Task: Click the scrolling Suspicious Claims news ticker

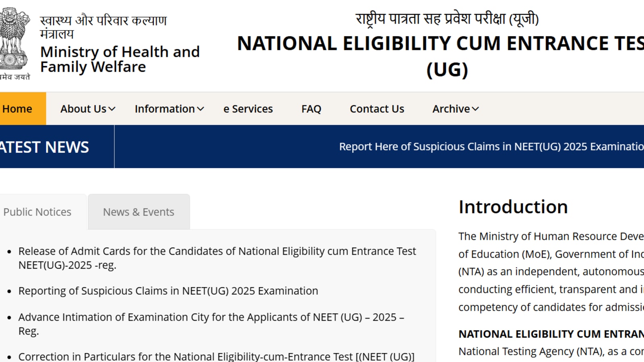Action: coord(491,146)
